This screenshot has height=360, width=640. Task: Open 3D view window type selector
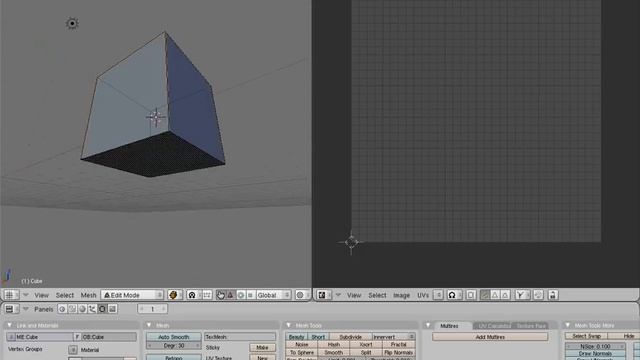click(x=11, y=295)
